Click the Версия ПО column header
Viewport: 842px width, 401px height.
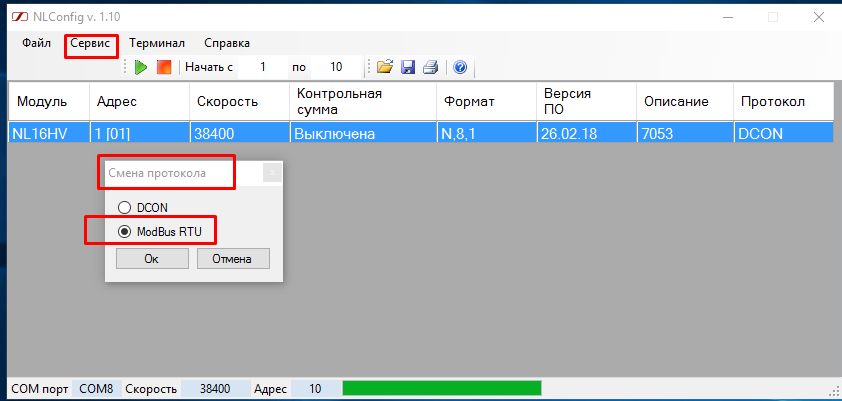tap(586, 101)
